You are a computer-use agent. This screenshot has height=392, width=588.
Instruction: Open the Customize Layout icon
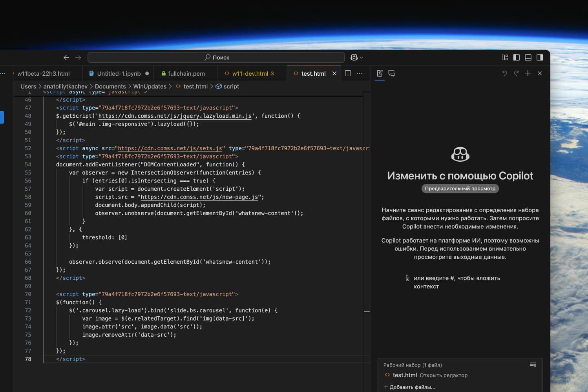(x=505, y=57)
